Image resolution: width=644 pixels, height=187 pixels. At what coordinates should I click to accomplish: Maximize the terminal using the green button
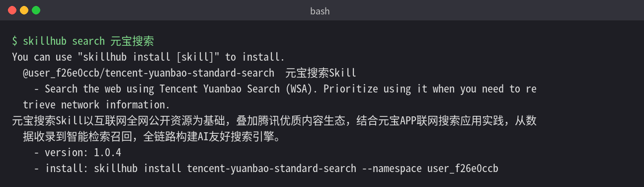pyautogui.click(x=36, y=10)
